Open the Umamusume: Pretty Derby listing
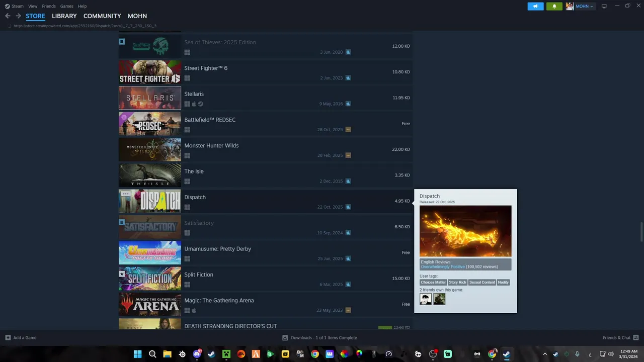 pyautogui.click(x=266, y=252)
